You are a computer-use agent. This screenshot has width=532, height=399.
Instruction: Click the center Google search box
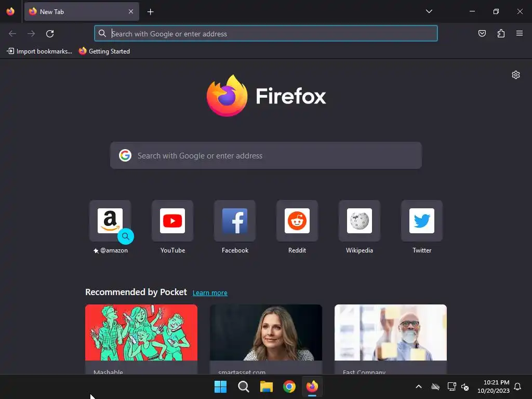tap(266, 155)
